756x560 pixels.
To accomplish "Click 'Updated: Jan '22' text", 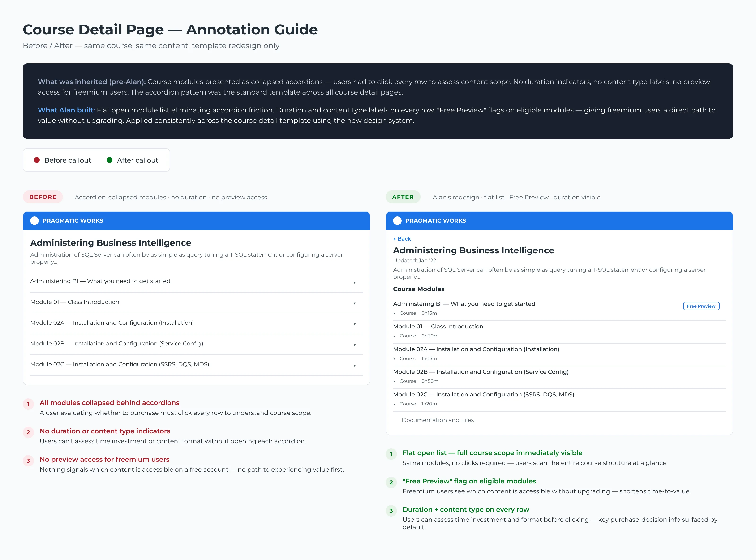I will [414, 260].
